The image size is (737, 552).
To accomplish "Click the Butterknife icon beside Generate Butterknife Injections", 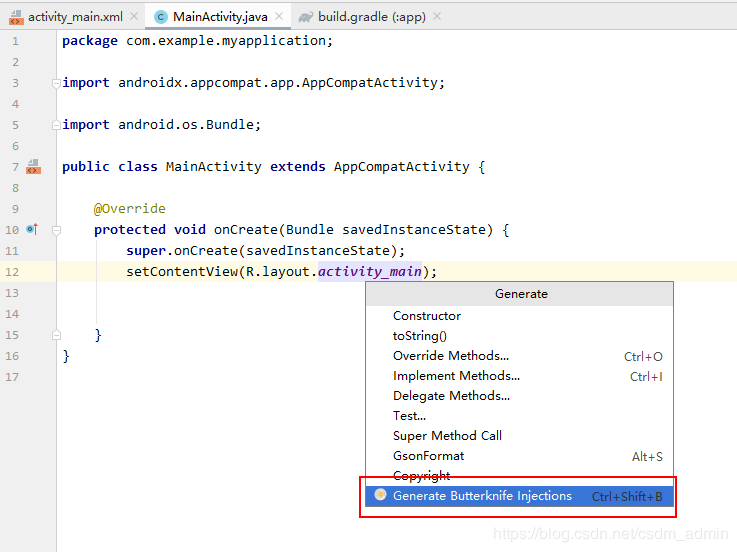I will [380, 495].
